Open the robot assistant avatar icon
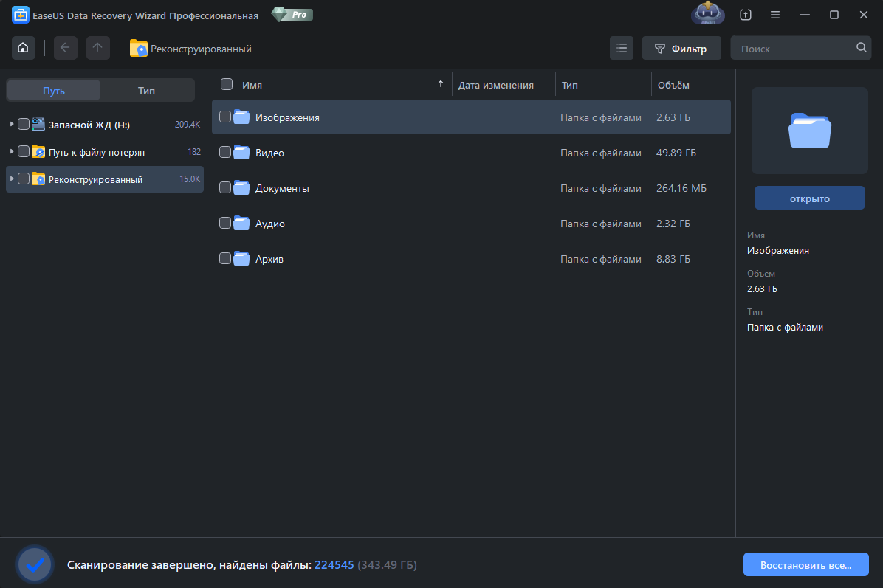 point(708,13)
